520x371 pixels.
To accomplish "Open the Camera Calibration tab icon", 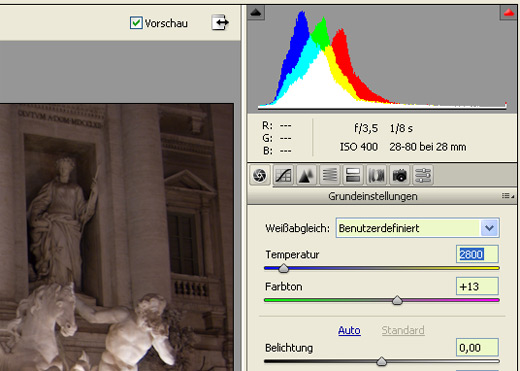I will [400, 175].
